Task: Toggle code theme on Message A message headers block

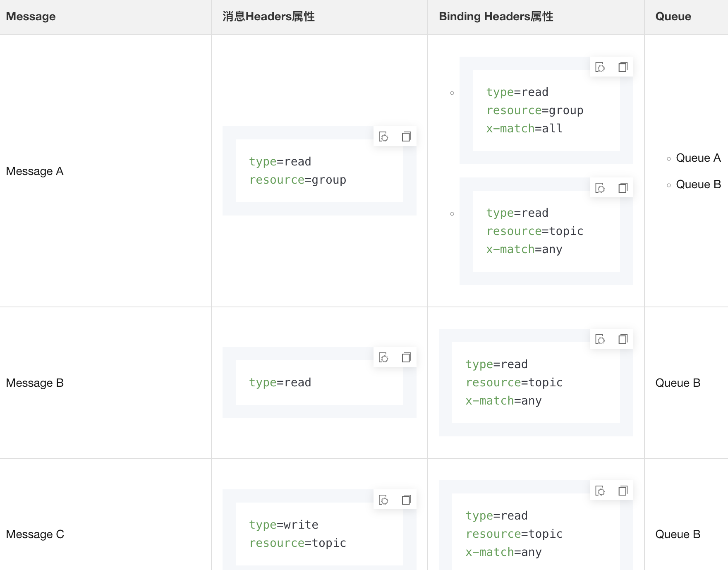Action: [x=384, y=137]
